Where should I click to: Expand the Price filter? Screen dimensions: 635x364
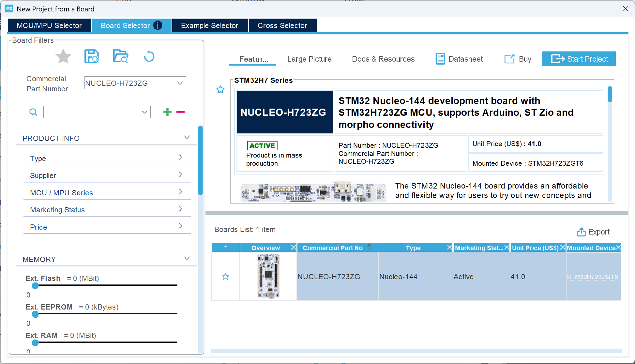click(180, 226)
